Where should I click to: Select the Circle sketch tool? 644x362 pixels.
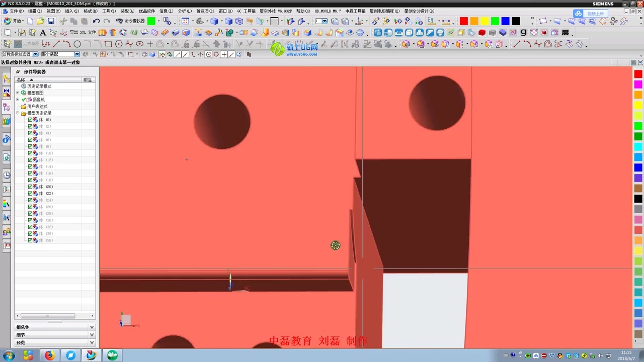click(77, 44)
